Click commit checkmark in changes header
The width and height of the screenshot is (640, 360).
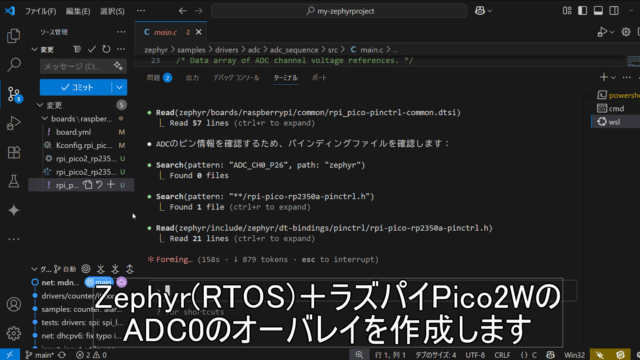(92, 49)
